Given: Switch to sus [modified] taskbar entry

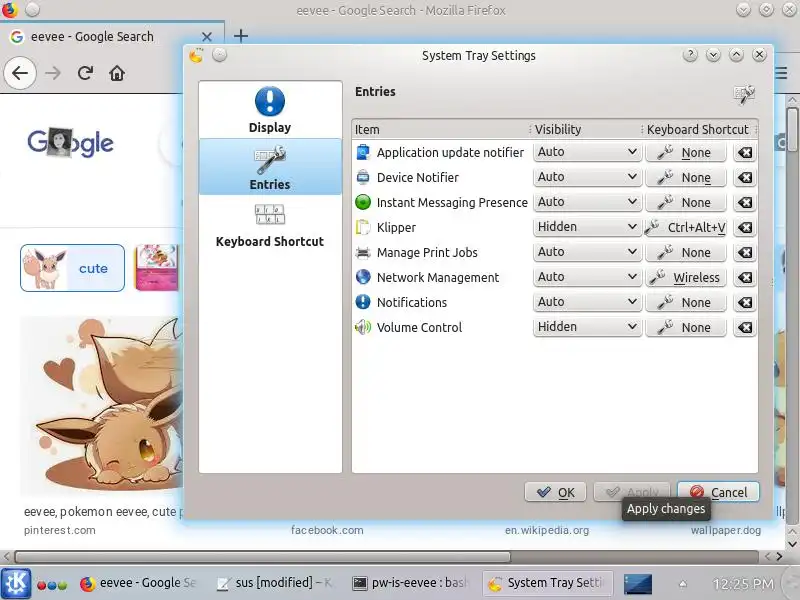Looking at the screenshot, I should [x=276, y=583].
